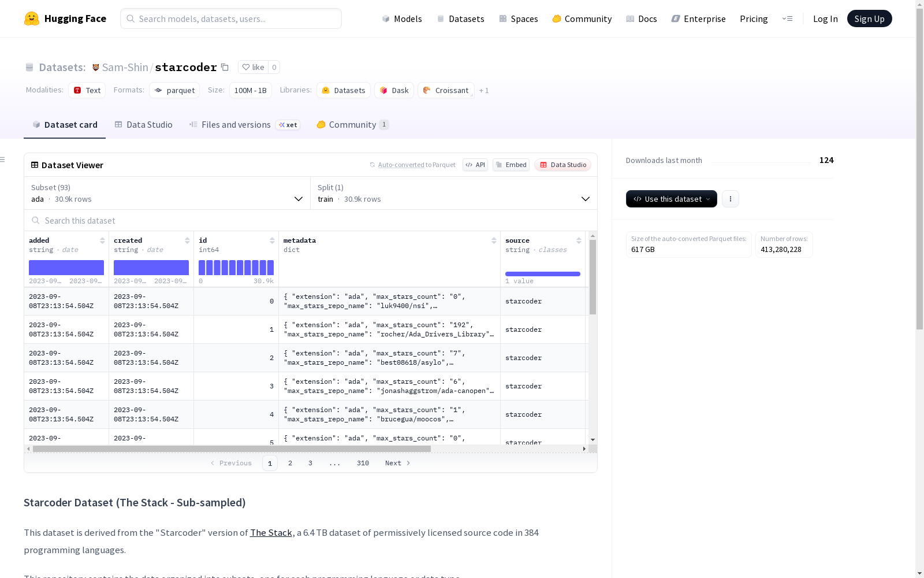Select the parquet format tag
Screen dimensions: 924x578
click(x=174, y=90)
